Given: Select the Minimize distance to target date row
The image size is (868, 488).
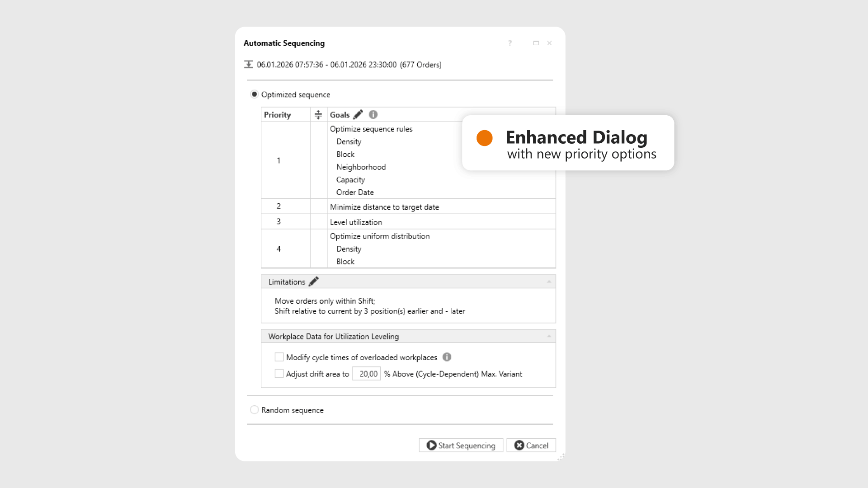Looking at the screenshot, I should coord(384,207).
